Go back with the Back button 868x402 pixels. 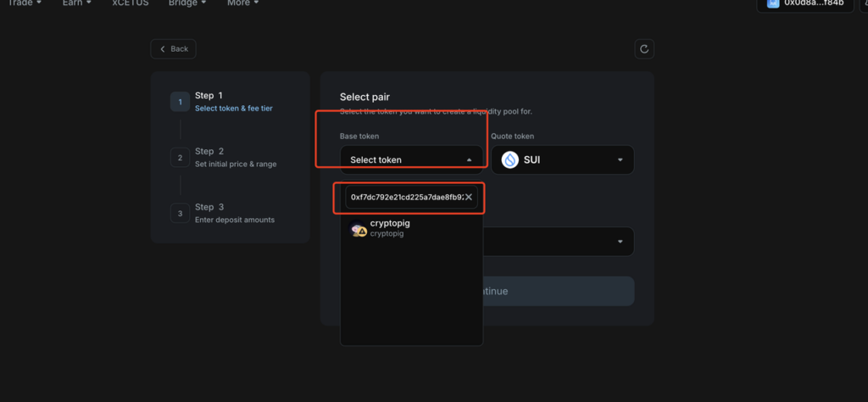(x=173, y=48)
